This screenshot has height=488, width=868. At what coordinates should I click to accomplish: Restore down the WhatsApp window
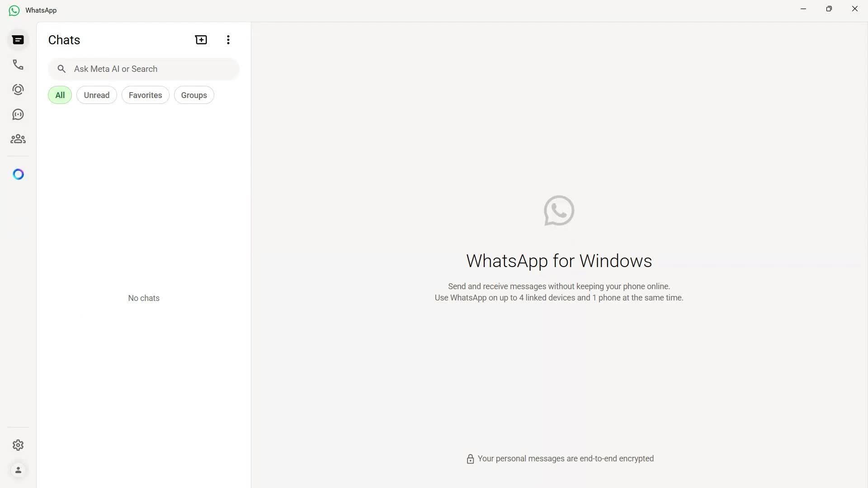pos(829,9)
